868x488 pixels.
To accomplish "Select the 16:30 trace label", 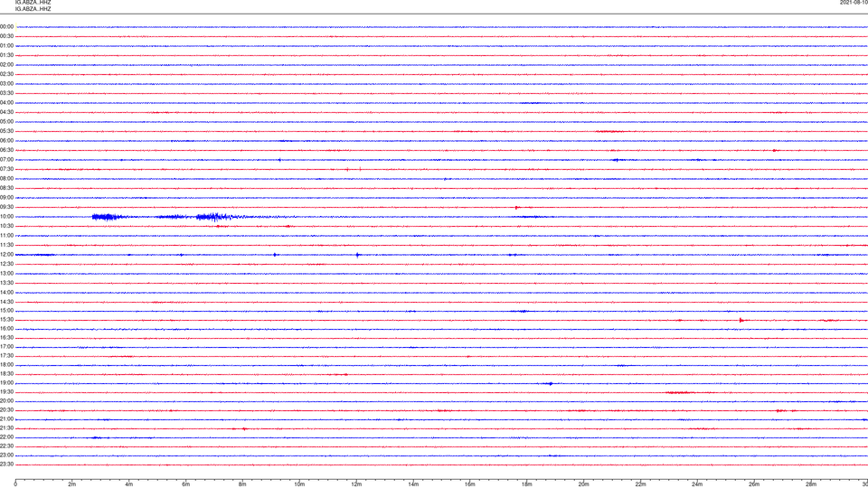I will tap(6, 337).
